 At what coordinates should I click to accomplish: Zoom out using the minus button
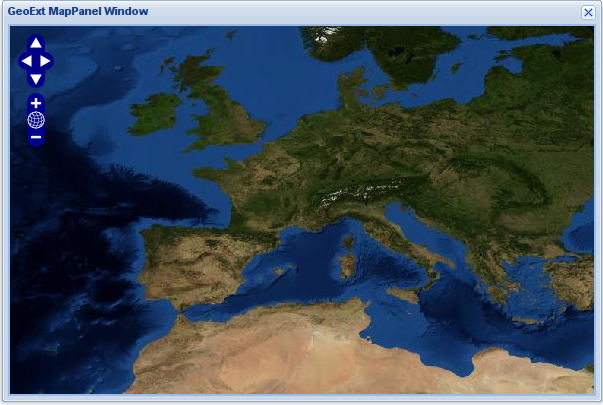point(36,137)
